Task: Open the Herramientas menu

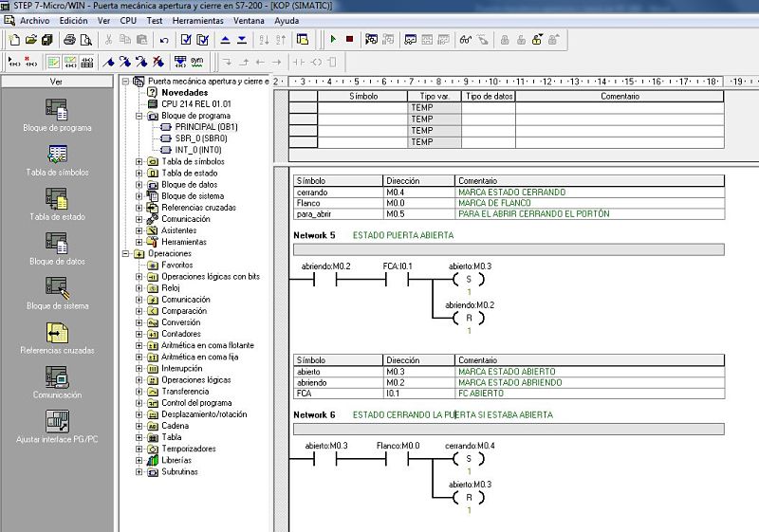Action: point(198,21)
